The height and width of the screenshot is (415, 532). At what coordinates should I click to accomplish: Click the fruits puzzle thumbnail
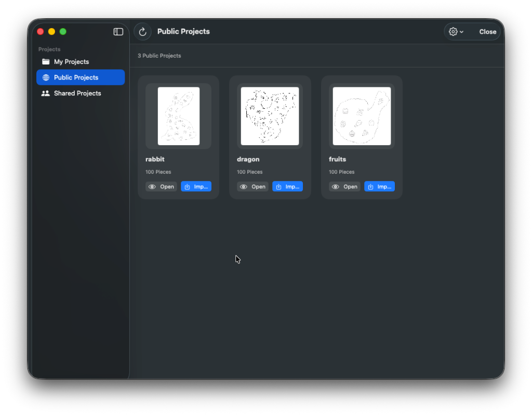[362, 116]
